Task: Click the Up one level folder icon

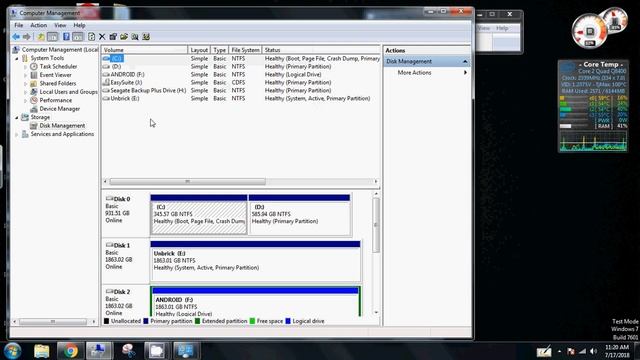Action: [41, 37]
